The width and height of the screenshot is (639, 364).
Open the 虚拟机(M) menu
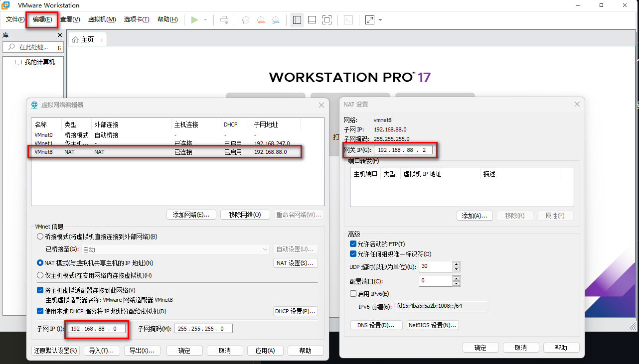[x=102, y=19]
